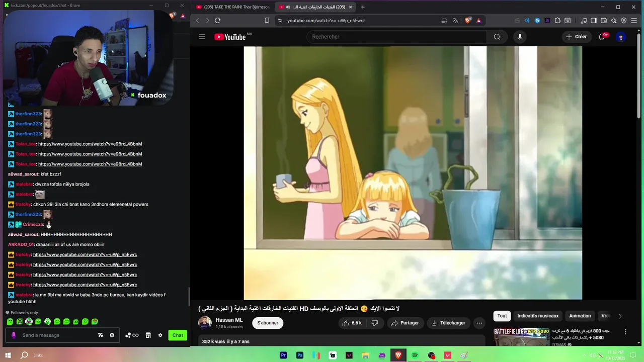Click the first green Kick emote
The width and height of the screenshot is (644, 362).
pos(10,322)
